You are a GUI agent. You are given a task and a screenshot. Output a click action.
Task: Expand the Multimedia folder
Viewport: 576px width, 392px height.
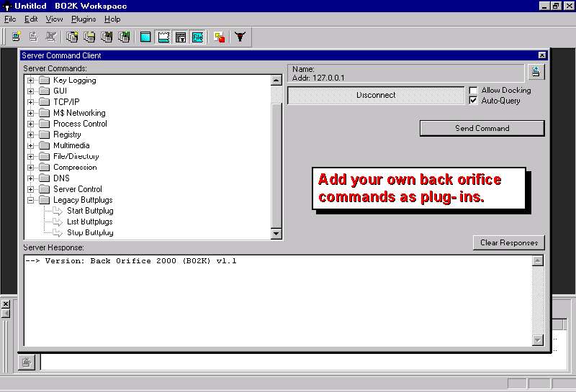[31, 146]
